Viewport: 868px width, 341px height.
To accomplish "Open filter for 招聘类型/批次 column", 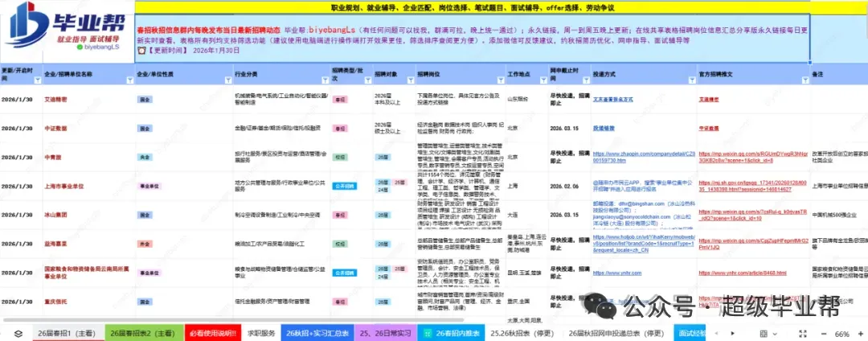I will tap(366, 80).
